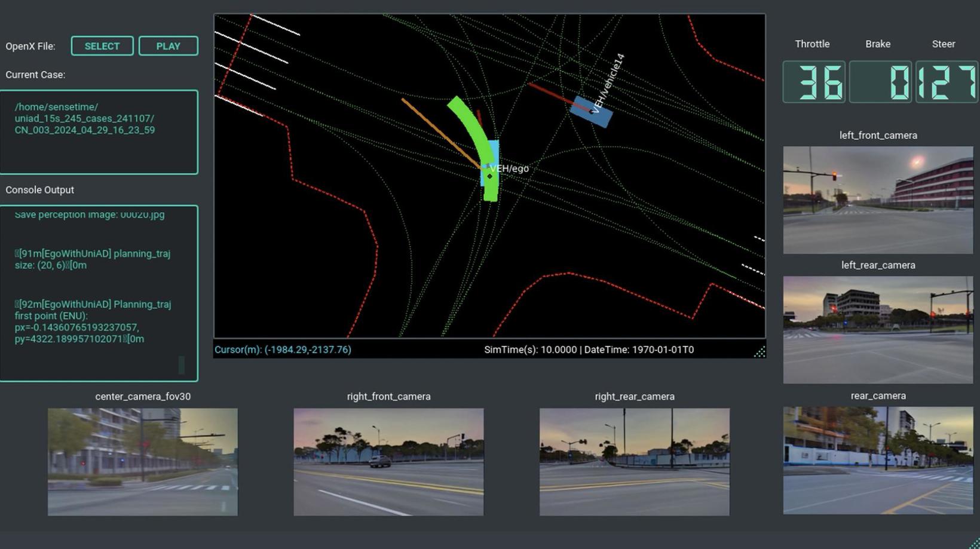Open the left_front_camera image
Screen dimensions: 980x549
(878, 200)
